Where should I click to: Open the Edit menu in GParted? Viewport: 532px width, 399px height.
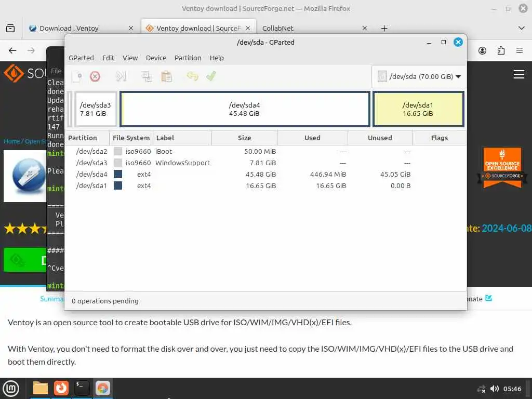coord(108,58)
